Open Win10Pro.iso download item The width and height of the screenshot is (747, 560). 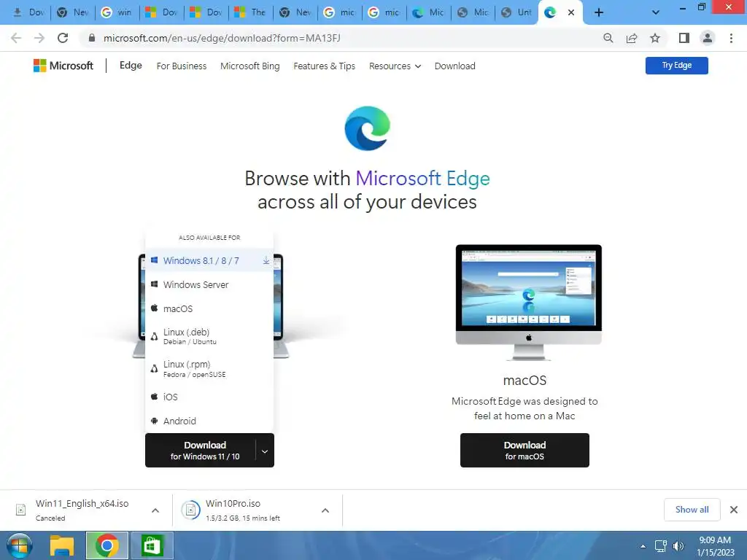pyautogui.click(x=243, y=510)
